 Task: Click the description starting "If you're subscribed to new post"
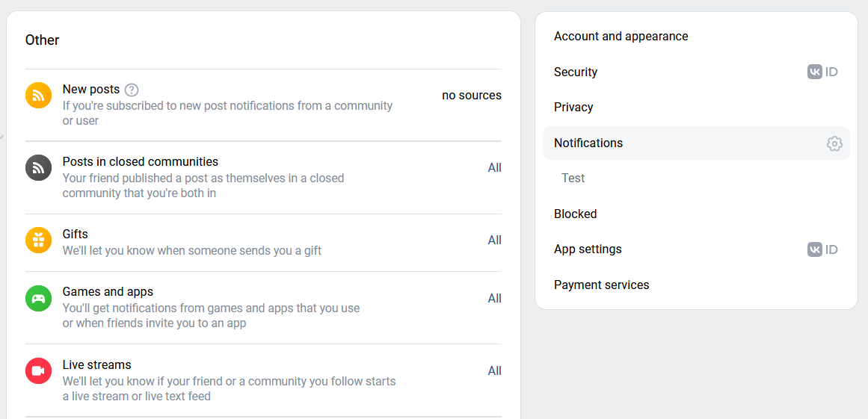coord(227,113)
